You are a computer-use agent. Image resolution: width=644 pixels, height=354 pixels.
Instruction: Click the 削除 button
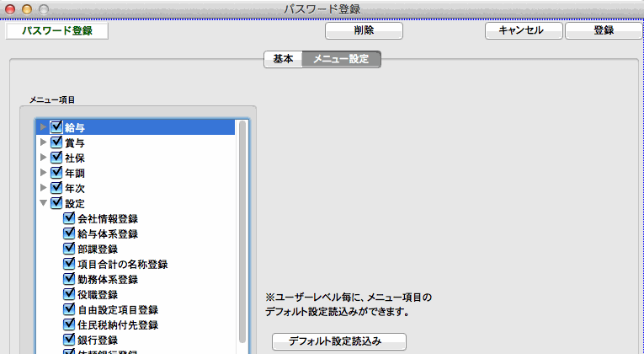click(364, 30)
